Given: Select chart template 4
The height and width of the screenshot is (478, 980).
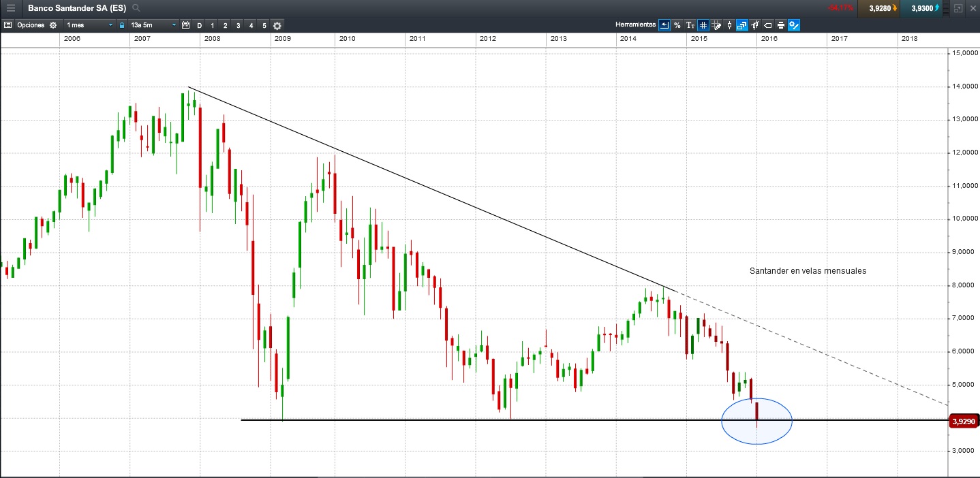Looking at the screenshot, I should pyautogui.click(x=251, y=25).
